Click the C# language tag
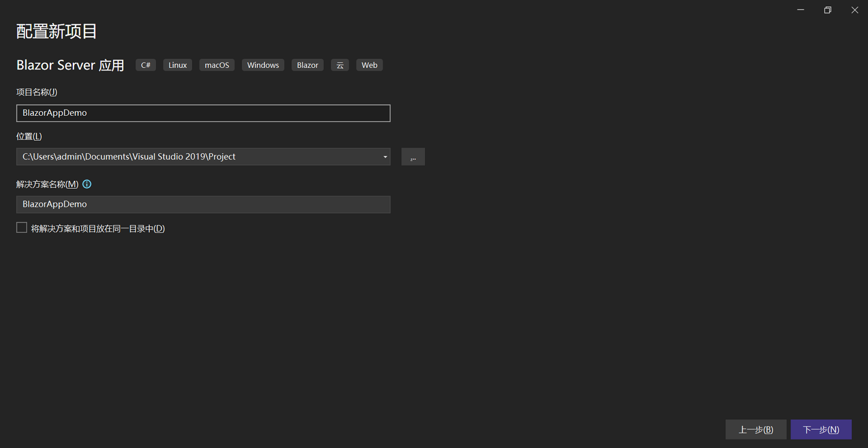Viewport: 868px width, 448px height. [145, 64]
